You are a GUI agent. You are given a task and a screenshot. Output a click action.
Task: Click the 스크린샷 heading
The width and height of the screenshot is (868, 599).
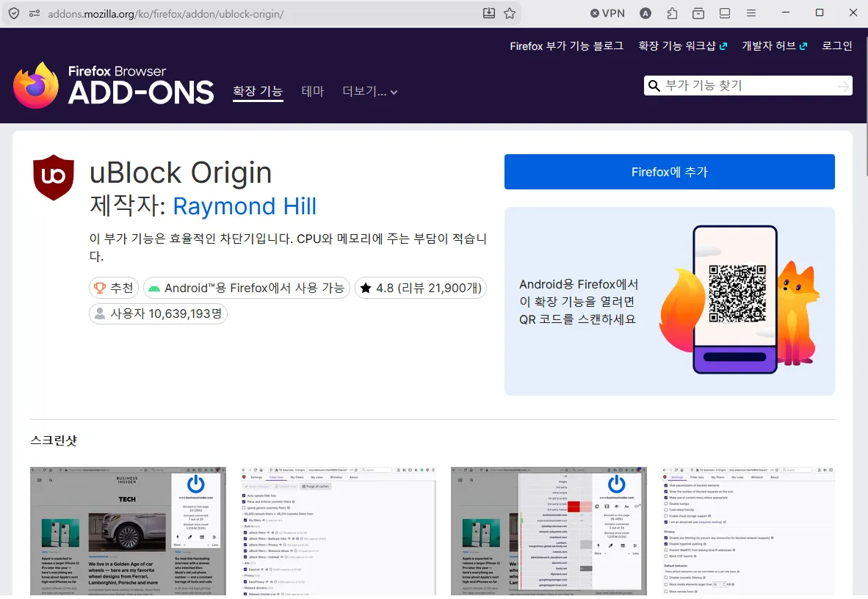pos(54,440)
